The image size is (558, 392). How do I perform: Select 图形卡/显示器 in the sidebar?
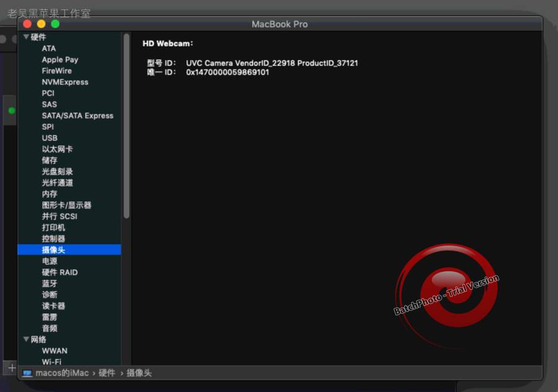click(x=65, y=205)
